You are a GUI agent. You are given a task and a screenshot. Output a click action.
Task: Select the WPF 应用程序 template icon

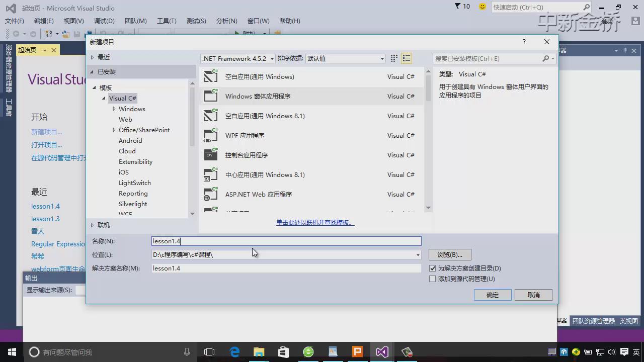(x=211, y=135)
